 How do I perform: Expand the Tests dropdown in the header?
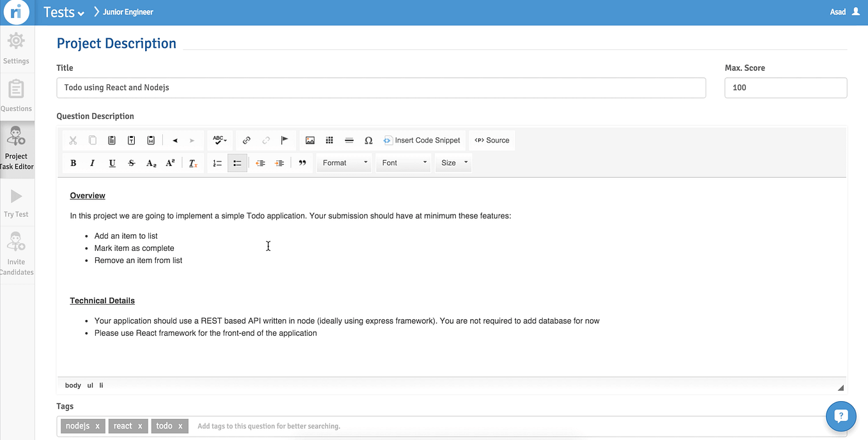click(x=63, y=11)
